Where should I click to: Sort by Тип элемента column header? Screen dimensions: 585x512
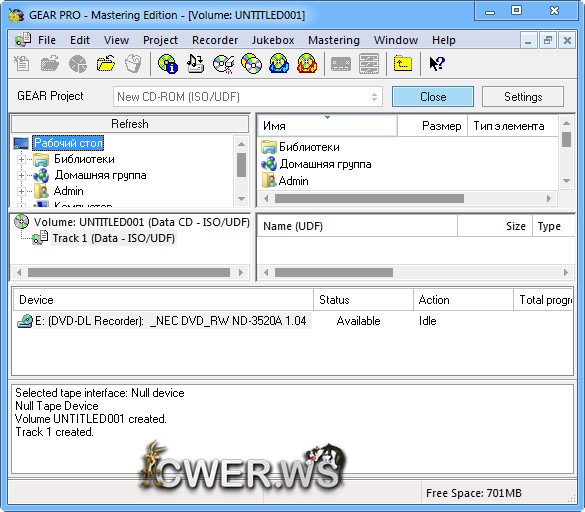513,126
